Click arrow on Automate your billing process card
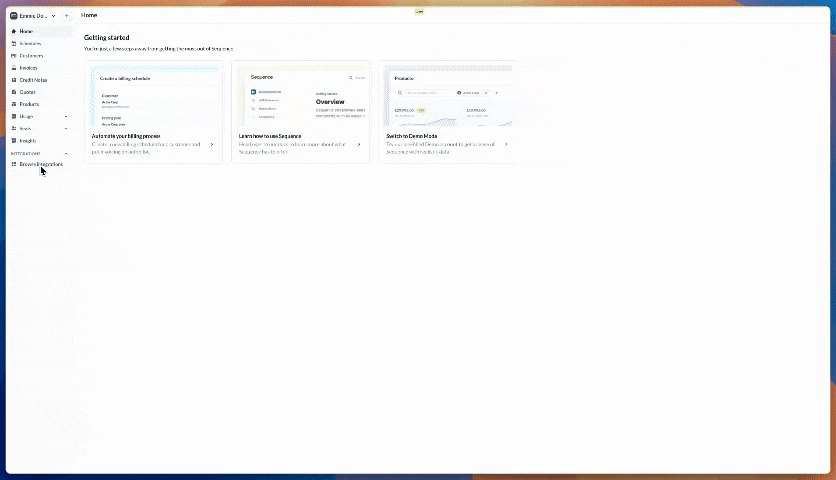Image resolution: width=836 pixels, height=480 pixels. [x=212, y=145]
